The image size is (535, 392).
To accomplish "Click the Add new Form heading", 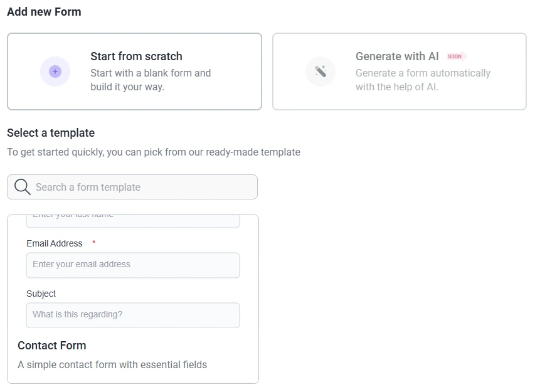I will click(x=44, y=11).
